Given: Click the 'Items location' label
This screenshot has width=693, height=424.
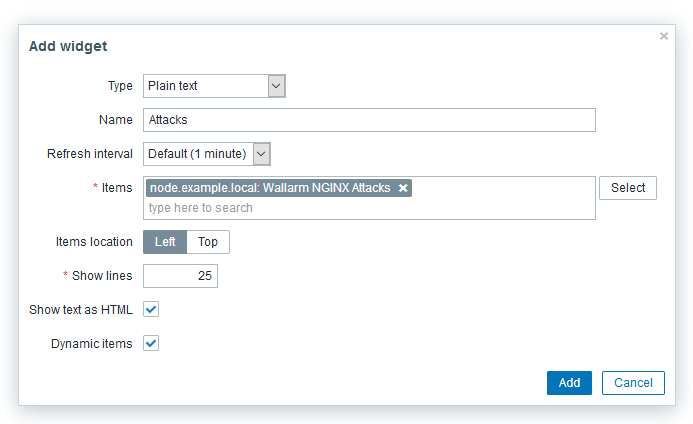Looking at the screenshot, I should pyautogui.click(x=94, y=242).
